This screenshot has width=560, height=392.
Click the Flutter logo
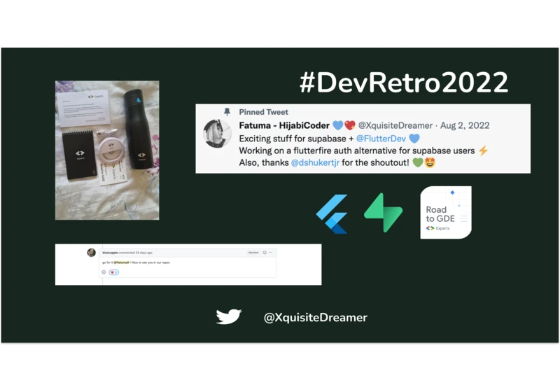tap(332, 213)
